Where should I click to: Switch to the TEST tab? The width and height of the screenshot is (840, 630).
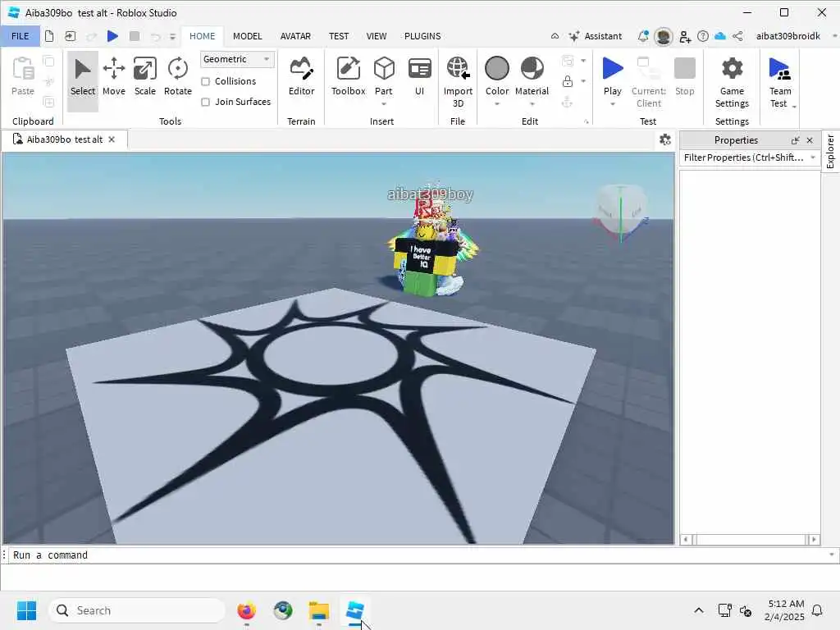[x=339, y=36]
